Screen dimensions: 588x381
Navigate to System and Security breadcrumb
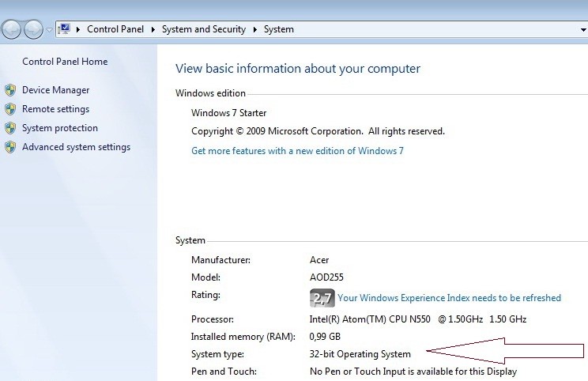[x=205, y=29]
